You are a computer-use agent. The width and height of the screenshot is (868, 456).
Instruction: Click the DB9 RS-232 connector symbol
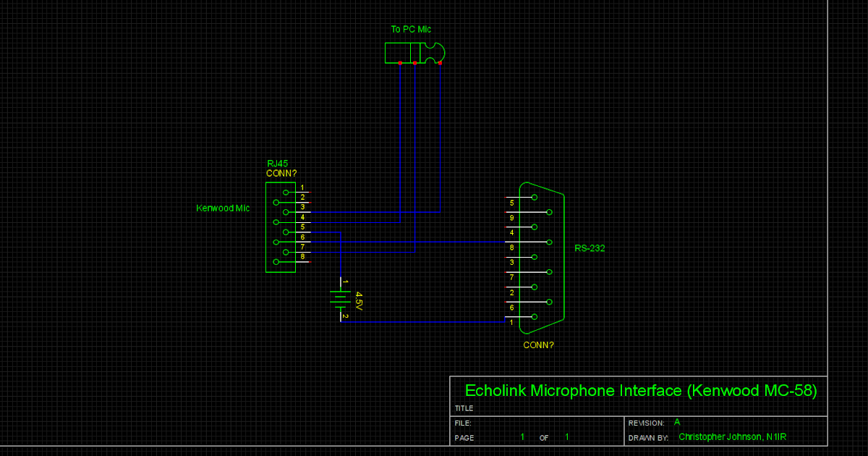[x=542, y=257]
